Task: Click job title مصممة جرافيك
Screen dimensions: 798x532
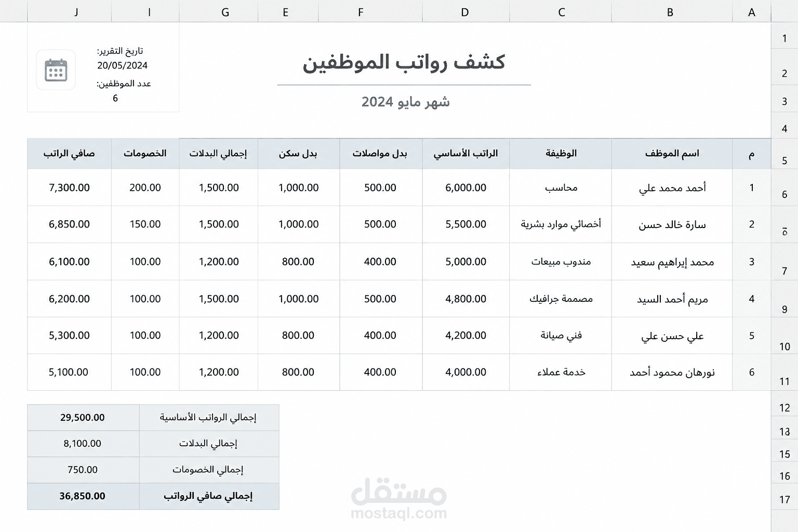Action: click(561, 299)
